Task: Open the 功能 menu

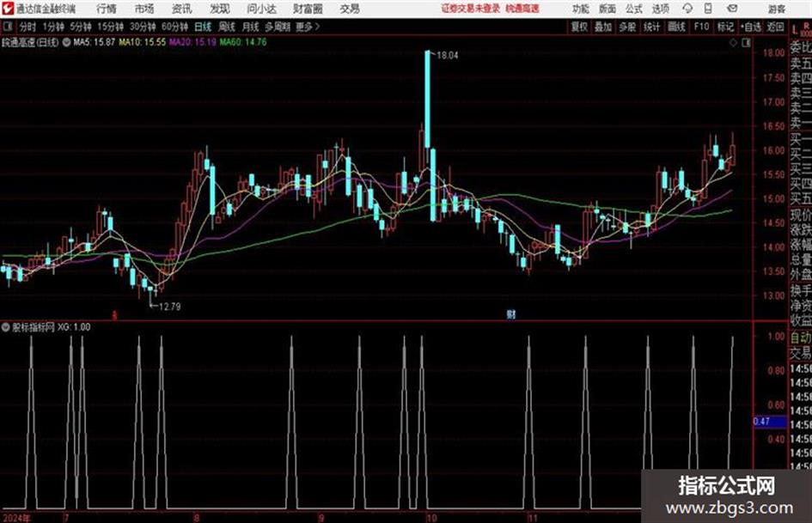Action: [x=581, y=9]
